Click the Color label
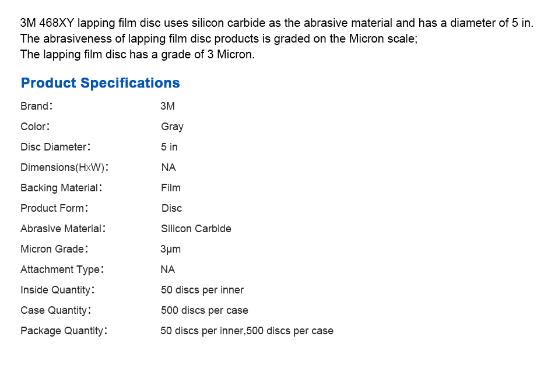544x392 pixels. [35, 127]
